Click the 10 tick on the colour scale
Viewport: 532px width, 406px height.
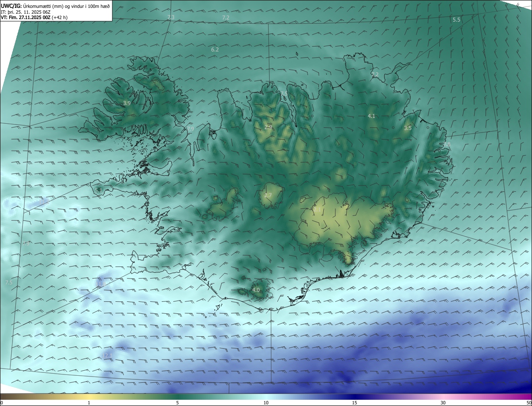pos(266,403)
